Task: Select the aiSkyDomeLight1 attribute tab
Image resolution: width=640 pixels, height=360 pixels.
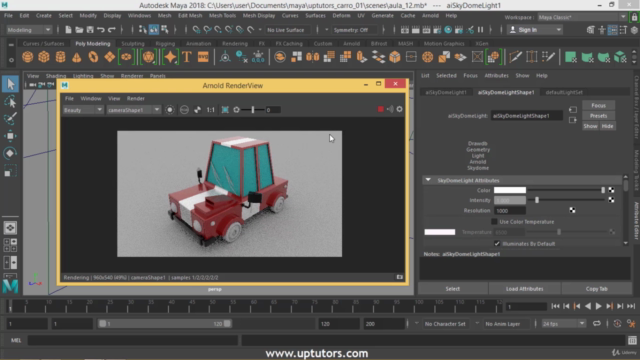Action: coord(446,92)
